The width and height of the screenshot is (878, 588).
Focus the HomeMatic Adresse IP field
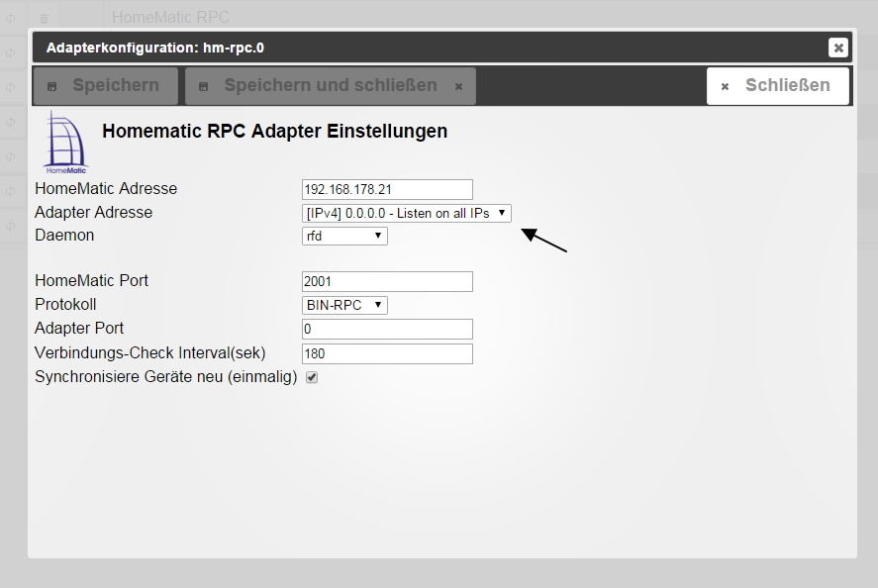click(x=387, y=189)
